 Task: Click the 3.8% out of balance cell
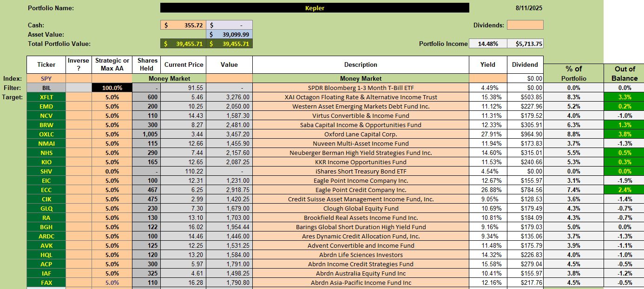coord(625,134)
